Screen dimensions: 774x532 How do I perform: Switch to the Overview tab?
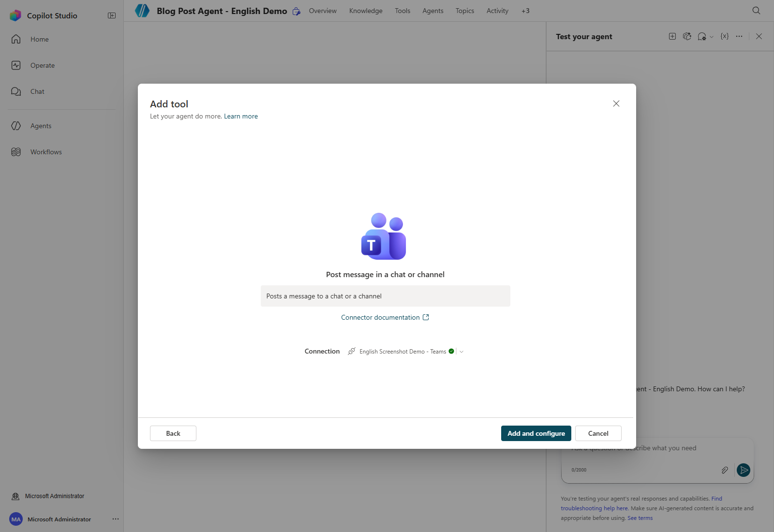[x=323, y=11]
